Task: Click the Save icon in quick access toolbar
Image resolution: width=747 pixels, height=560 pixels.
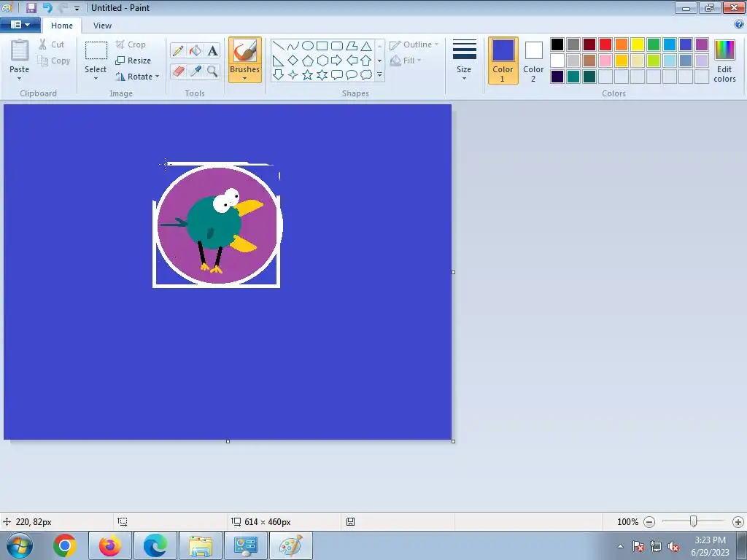Action: (31, 7)
